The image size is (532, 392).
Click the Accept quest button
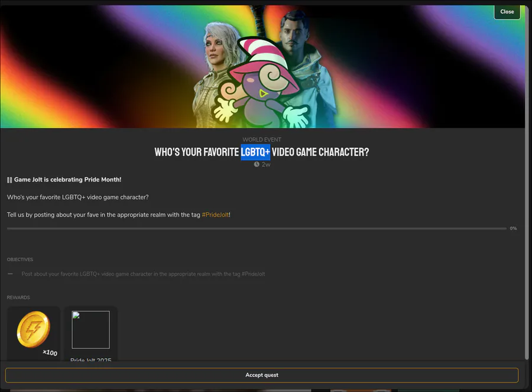coord(262,375)
